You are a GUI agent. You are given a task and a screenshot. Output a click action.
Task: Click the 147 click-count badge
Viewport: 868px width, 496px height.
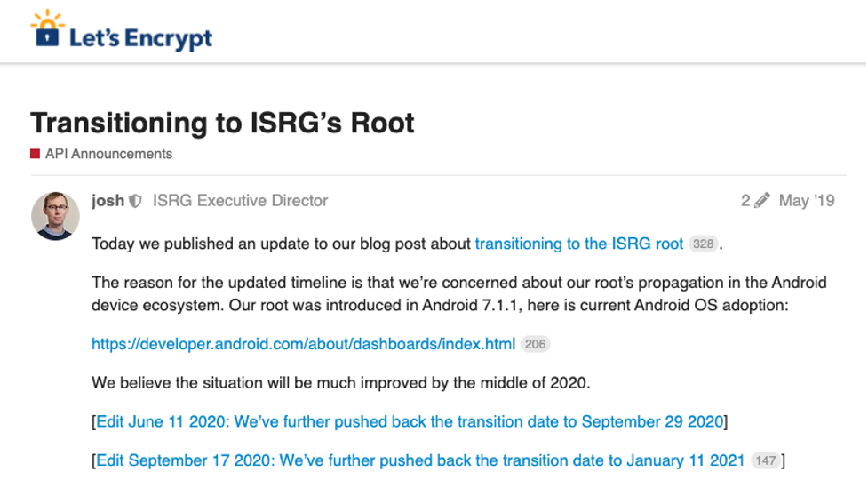(765, 460)
